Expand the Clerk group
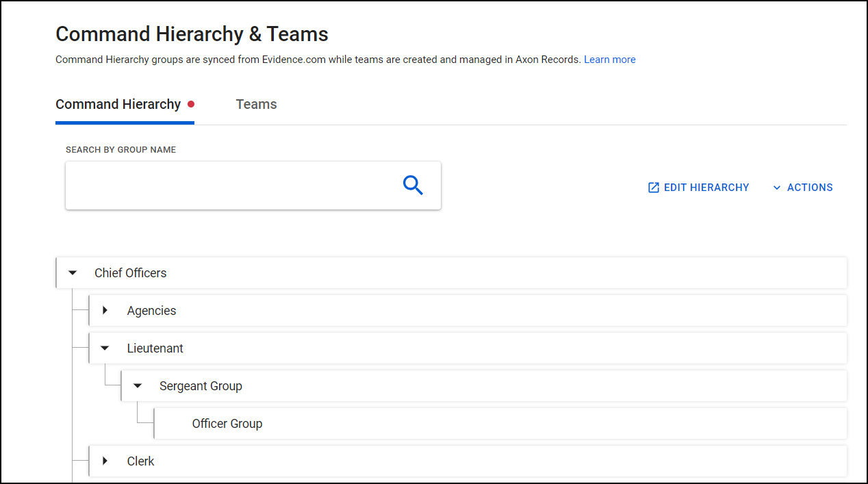Screen dimensions: 868x484 click(x=104, y=461)
